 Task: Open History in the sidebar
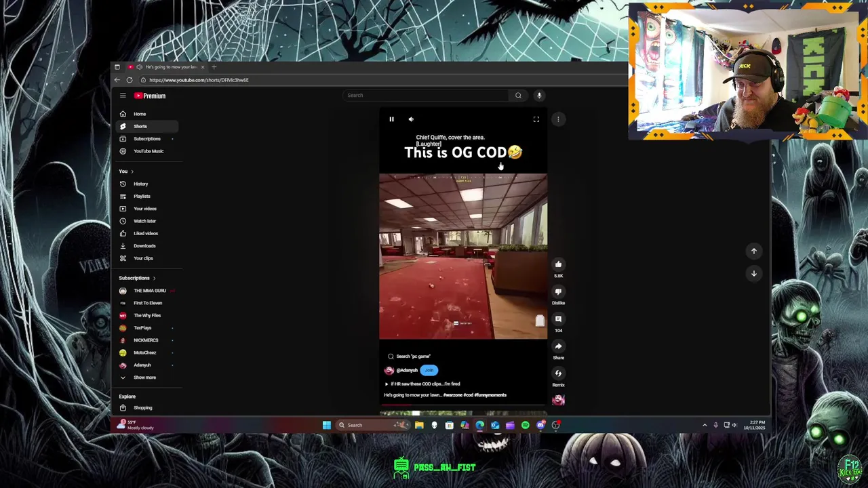pyautogui.click(x=146, y=184)
